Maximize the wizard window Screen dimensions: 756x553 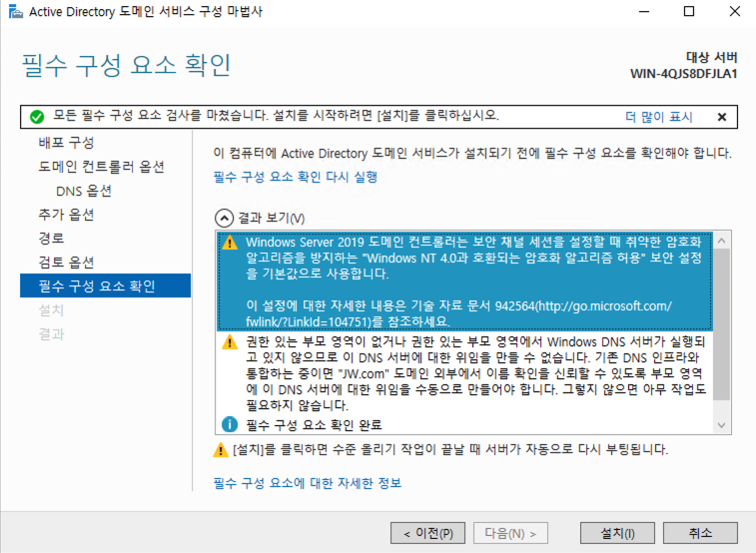coord(689,12)
